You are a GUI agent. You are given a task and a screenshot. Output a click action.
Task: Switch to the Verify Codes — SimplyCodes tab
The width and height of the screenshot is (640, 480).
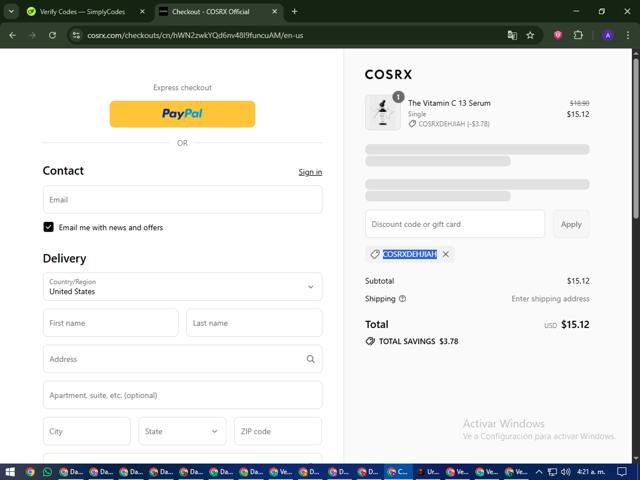pos(82,11)
